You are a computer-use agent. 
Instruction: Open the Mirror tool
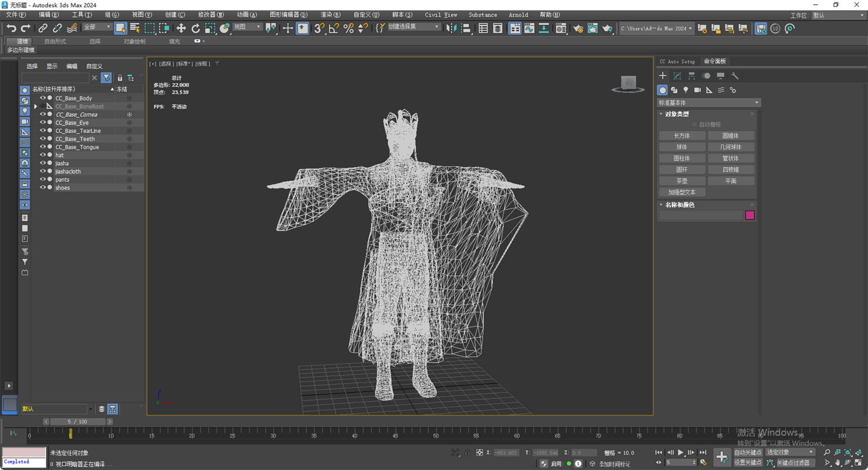pyautogui.click(x=453, y=28)
